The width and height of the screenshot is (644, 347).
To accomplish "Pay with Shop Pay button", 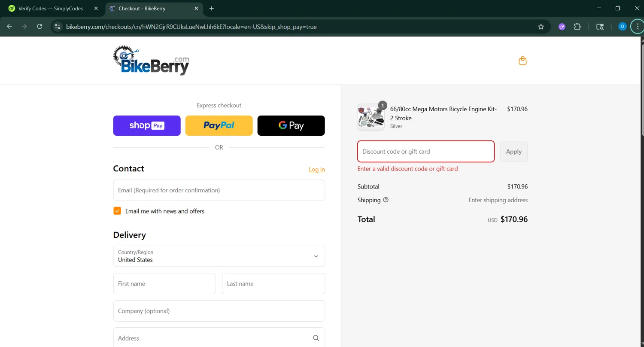I will 147,125.
